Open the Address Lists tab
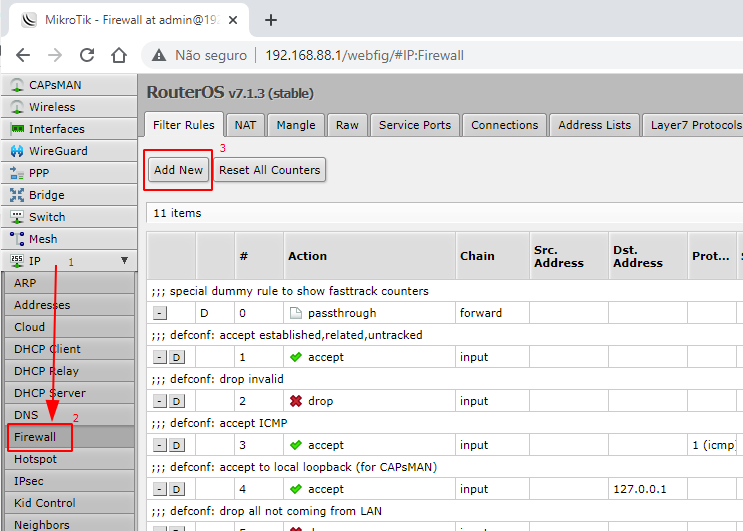This screenshot has height=531, width=743. click(594, 125)
